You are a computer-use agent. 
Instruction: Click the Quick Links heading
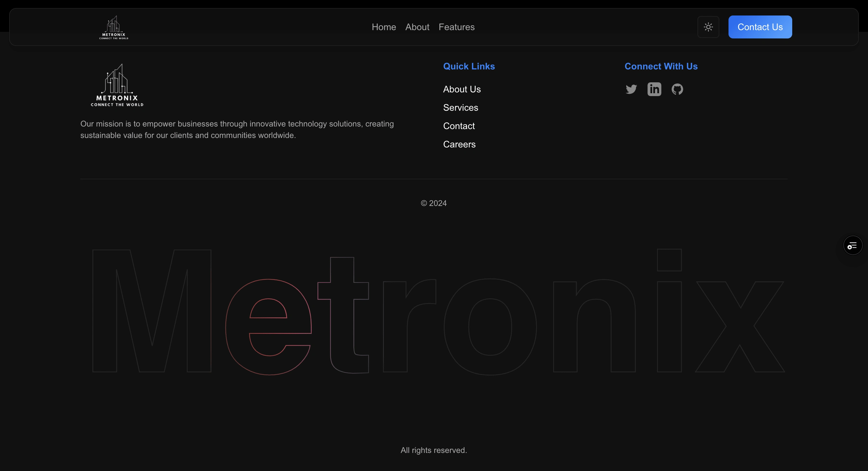tap(469, 66)
